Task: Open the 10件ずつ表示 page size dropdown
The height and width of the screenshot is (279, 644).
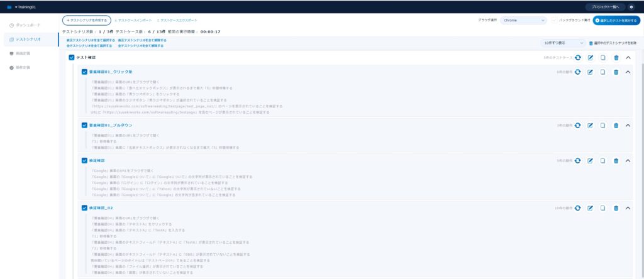Action: tap(563, 43)
